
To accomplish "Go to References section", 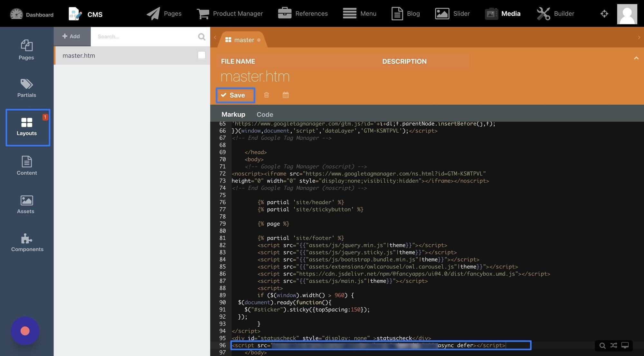I will [x=303, y=14].
